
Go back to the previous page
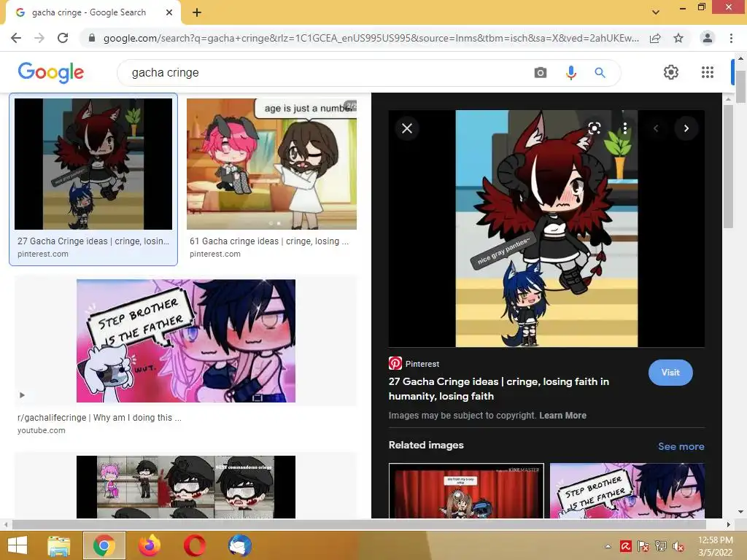click(x=16, y=38)
